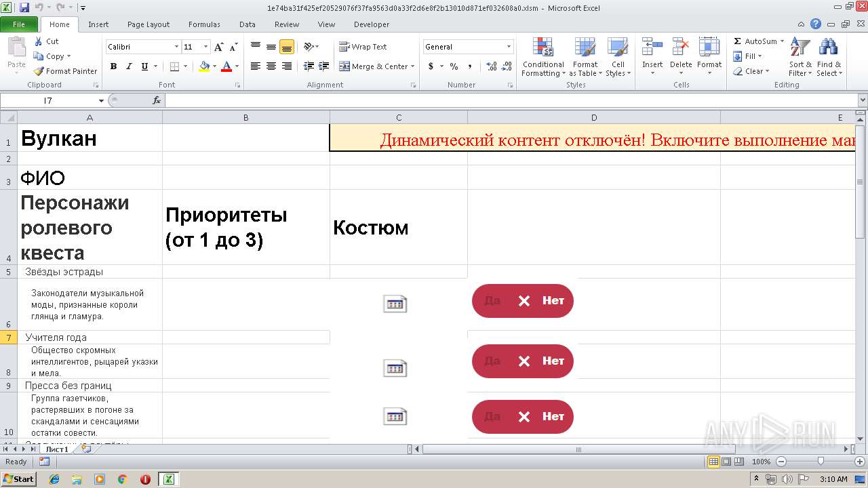
Task: Click Increase Decimal icon
Action: pos(492,66)
